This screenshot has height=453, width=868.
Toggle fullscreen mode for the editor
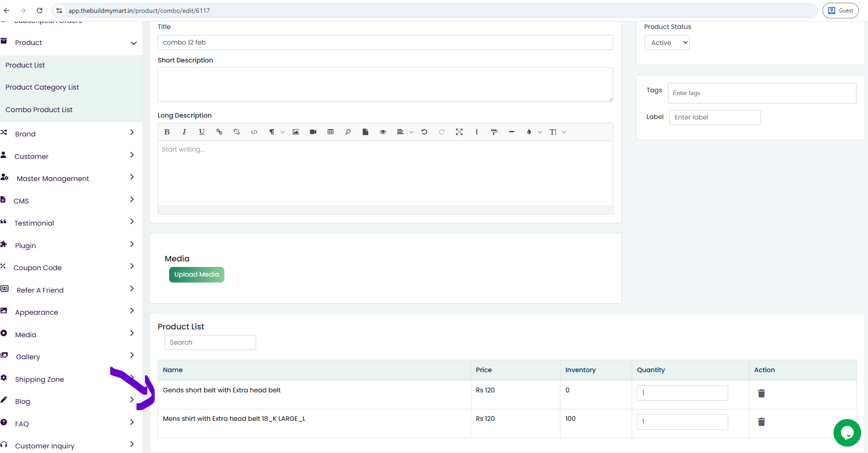click(x=459, y=132)
